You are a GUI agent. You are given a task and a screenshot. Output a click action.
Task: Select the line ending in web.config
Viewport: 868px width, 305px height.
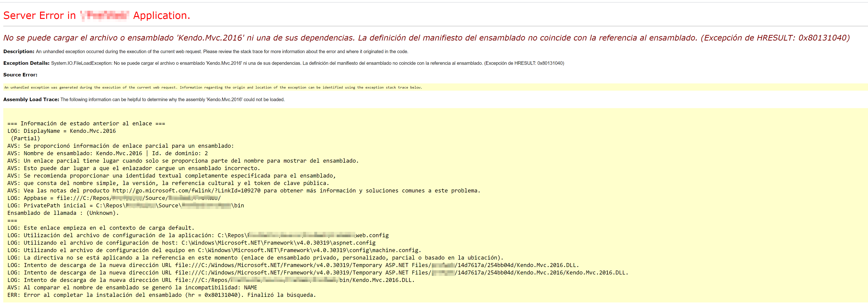click(x=198, y=235)
